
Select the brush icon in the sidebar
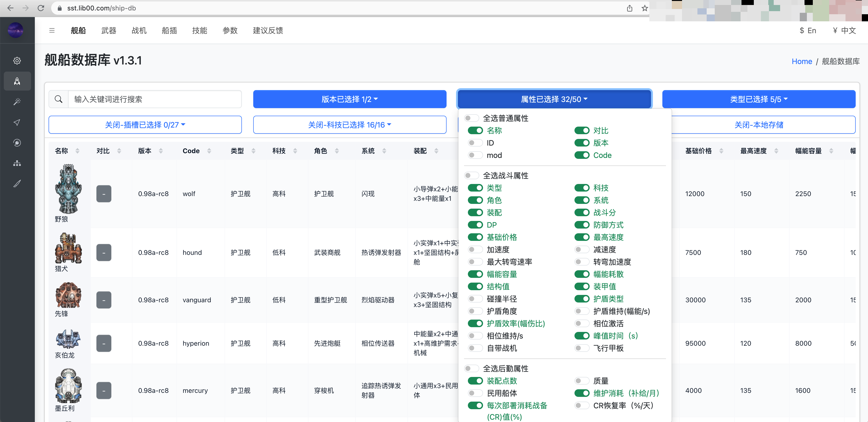tap(17, 183)
